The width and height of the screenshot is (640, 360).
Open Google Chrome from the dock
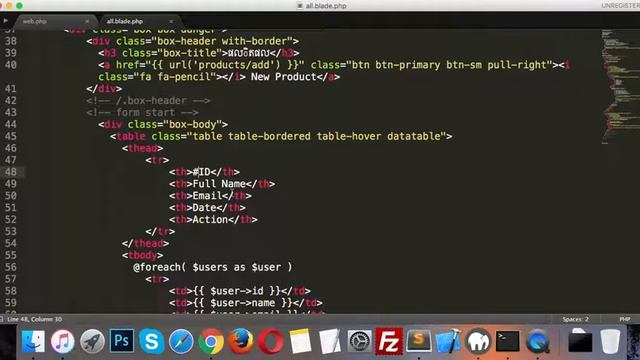[211, 341]
